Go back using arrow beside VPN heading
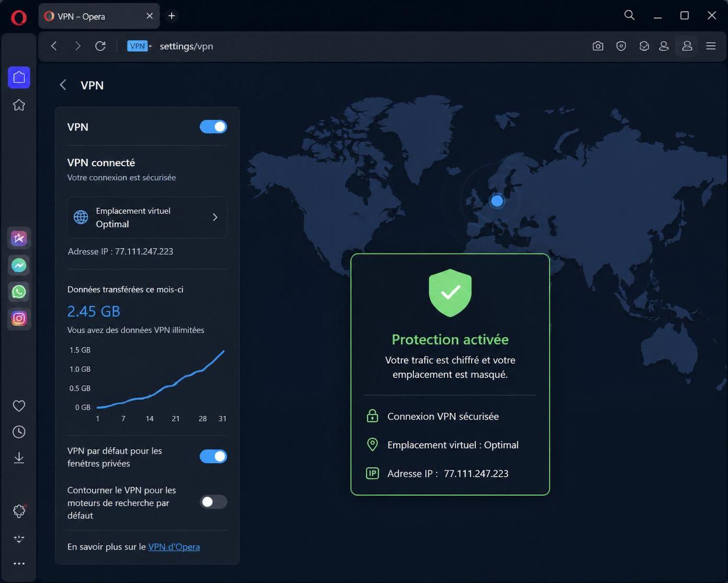The height and width of the screenshot is (583, 728). (63, 85)
